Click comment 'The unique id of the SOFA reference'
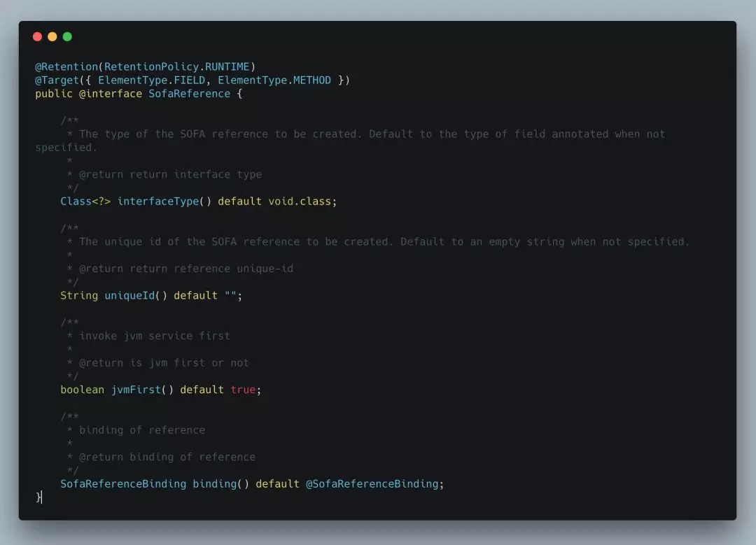 [x=190, y=241]
